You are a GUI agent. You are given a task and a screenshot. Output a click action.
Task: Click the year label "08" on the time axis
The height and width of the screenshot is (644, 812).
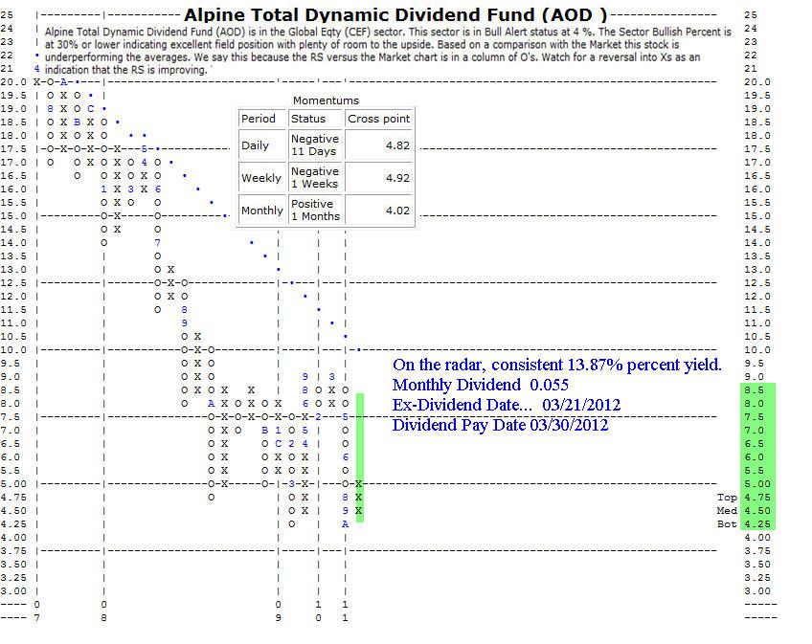pyautogui.click(x=103, y=611)
